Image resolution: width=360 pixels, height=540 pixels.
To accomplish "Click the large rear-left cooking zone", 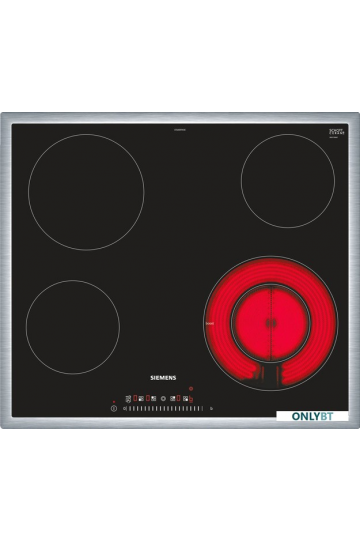I will tap(86, 192).
